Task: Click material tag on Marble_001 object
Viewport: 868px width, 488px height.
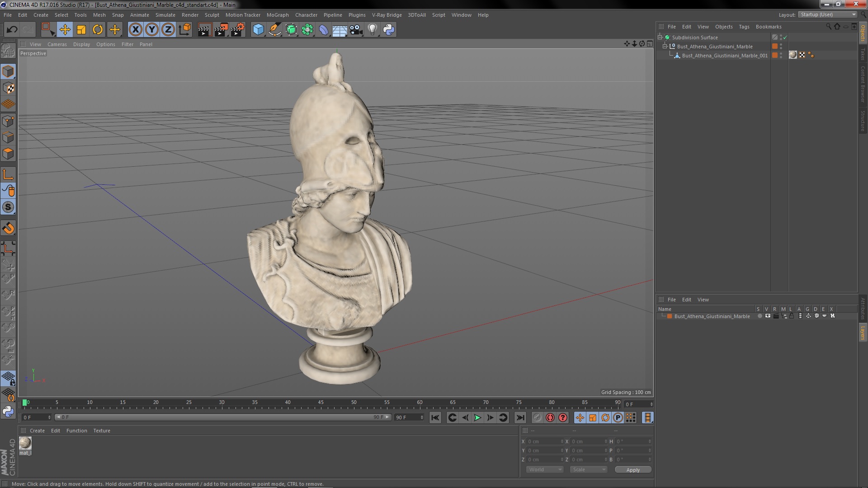Action: coord(793,55)
